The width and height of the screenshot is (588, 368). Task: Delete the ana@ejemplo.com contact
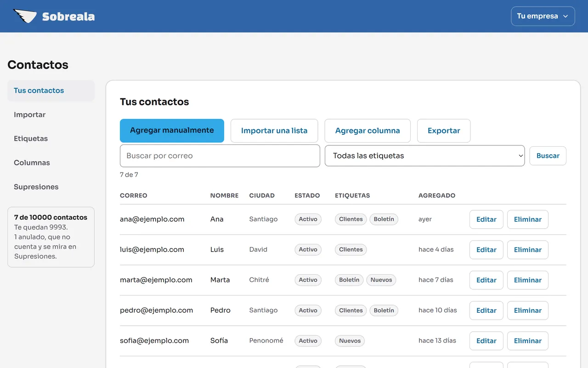(x=527, y=219)
